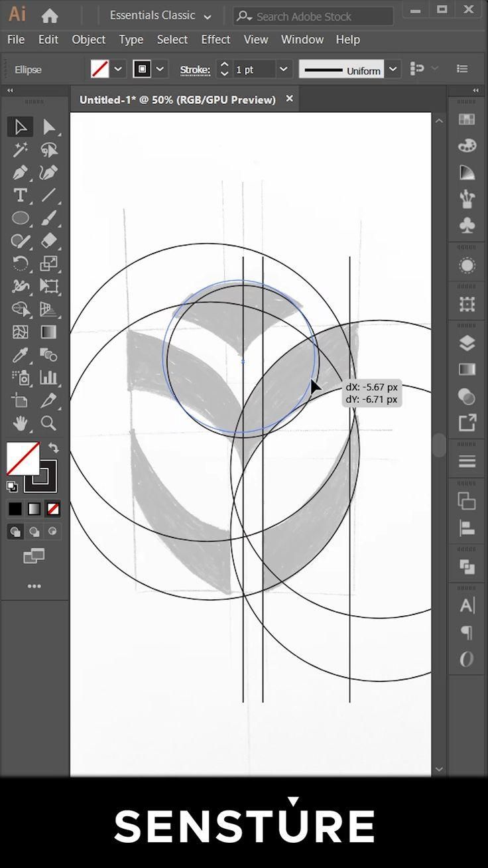
Task: Set paint mode to Color
Action: pyautogui.click(x=15, y=509)
